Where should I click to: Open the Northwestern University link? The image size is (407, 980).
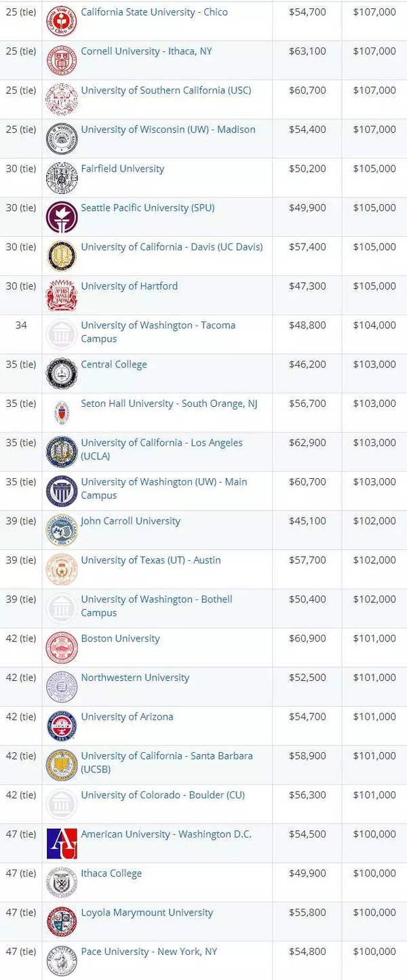click(135, 678)
